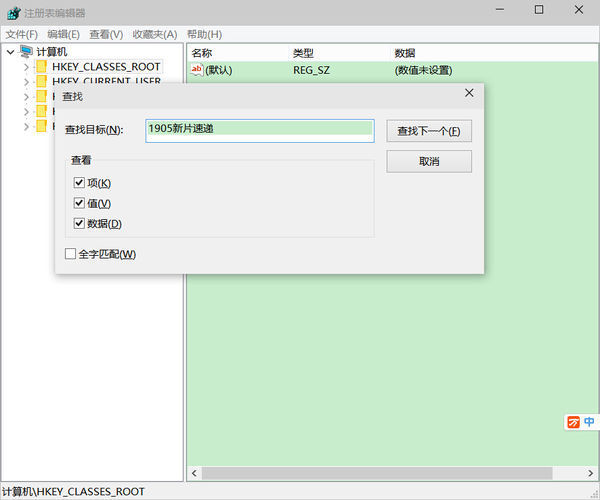Click the 取消 button

429,161
